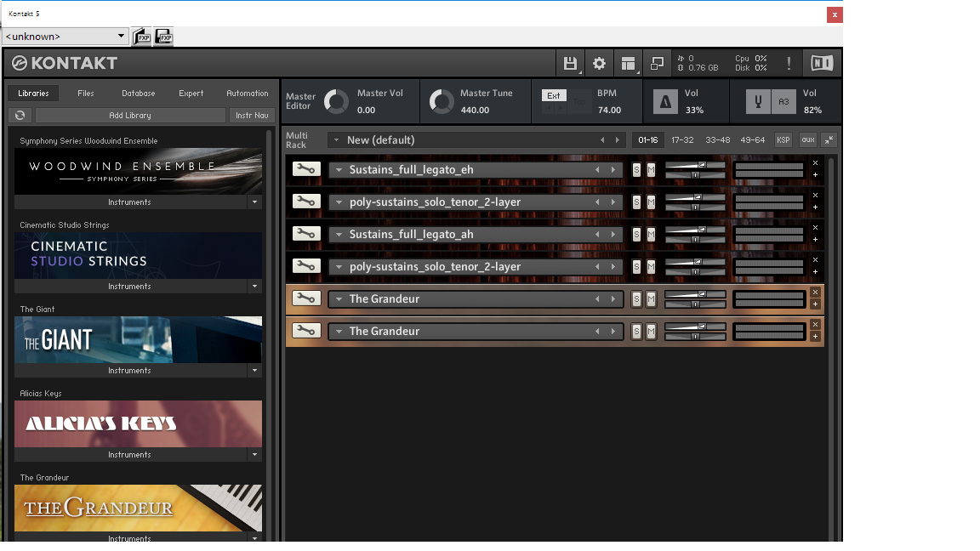Toggle the KSP script panel button
Screen dimensions: 980x551
783,140
